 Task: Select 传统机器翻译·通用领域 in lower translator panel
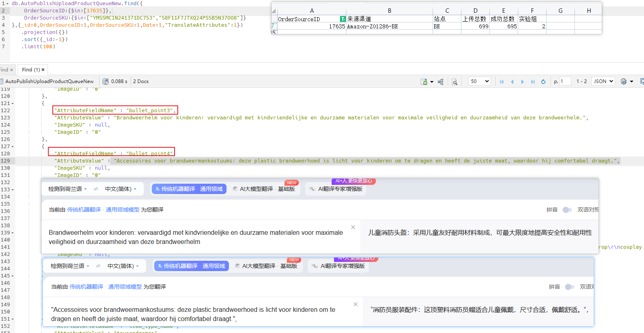tap(191, 266)
